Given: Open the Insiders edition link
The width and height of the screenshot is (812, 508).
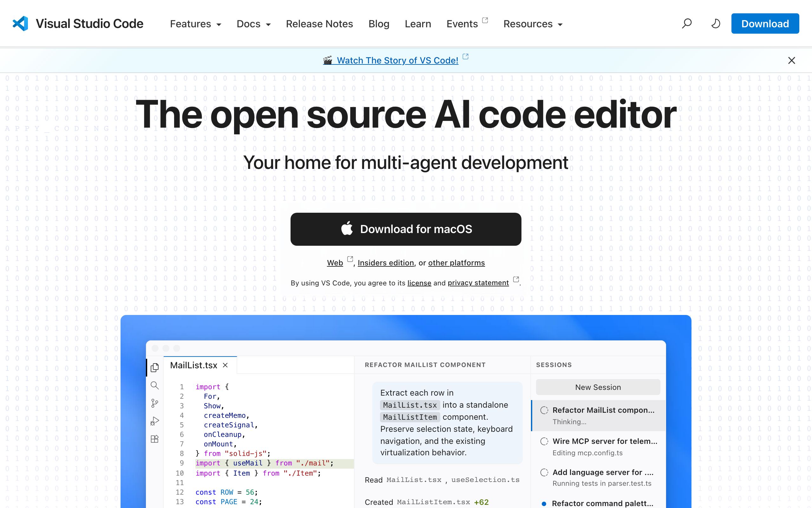Looking at the screenshot, I should (x=385, y=263).
